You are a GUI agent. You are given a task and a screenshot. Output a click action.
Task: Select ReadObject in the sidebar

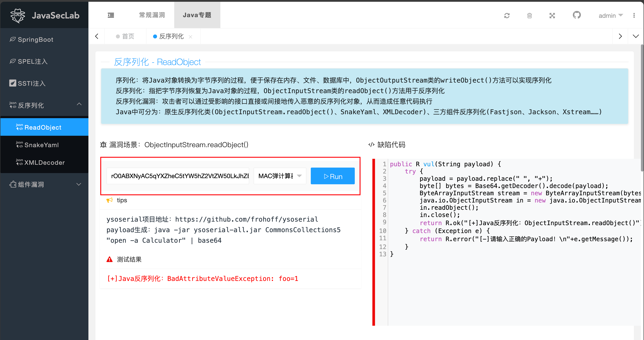[44, 127]
